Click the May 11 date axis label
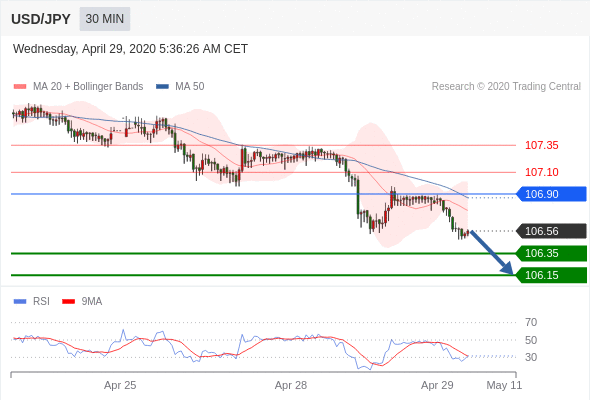The width and height of the screenshot is (590, 400). [x=504, y=385]
